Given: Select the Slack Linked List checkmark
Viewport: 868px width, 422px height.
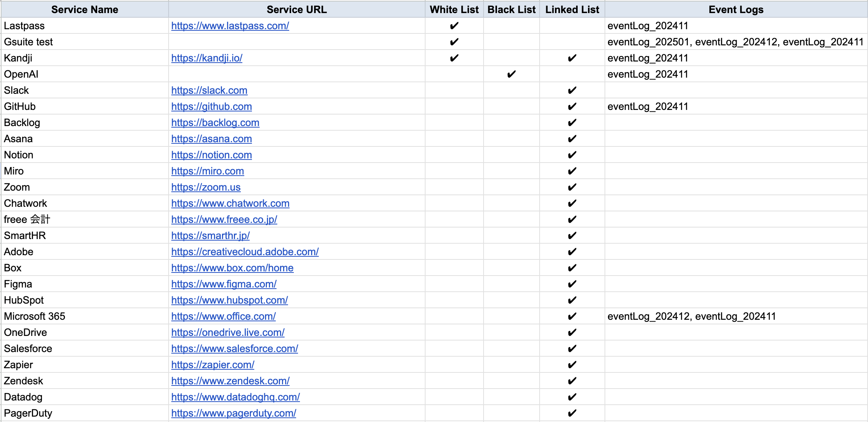Looking at the screenshot, I should [572, 90].
